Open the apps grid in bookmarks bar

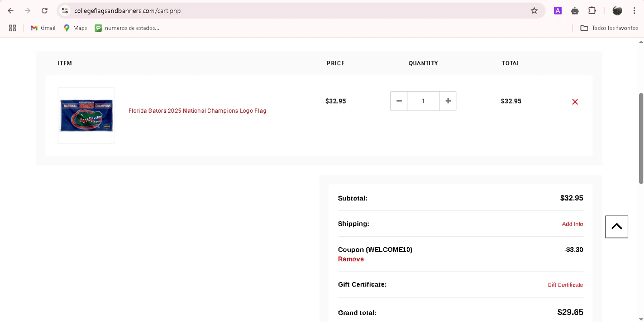pyautogui.click(x=12, y=28)
